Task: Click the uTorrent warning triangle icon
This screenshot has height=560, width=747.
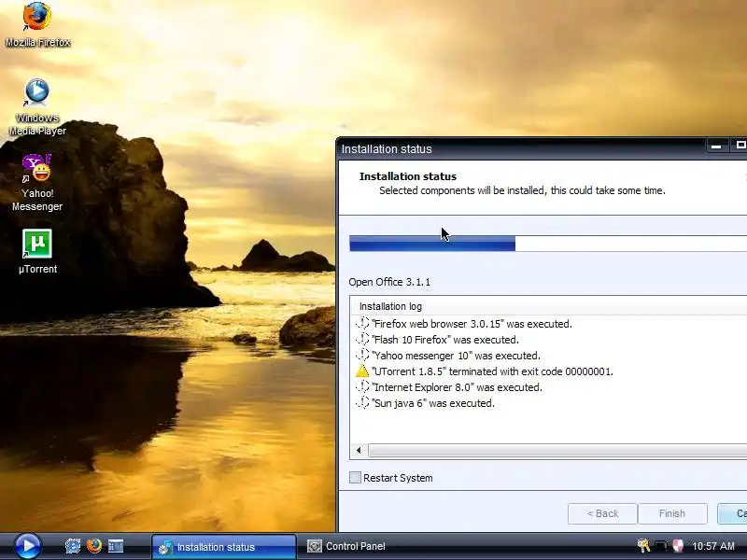Action: (x=362, y=371)
